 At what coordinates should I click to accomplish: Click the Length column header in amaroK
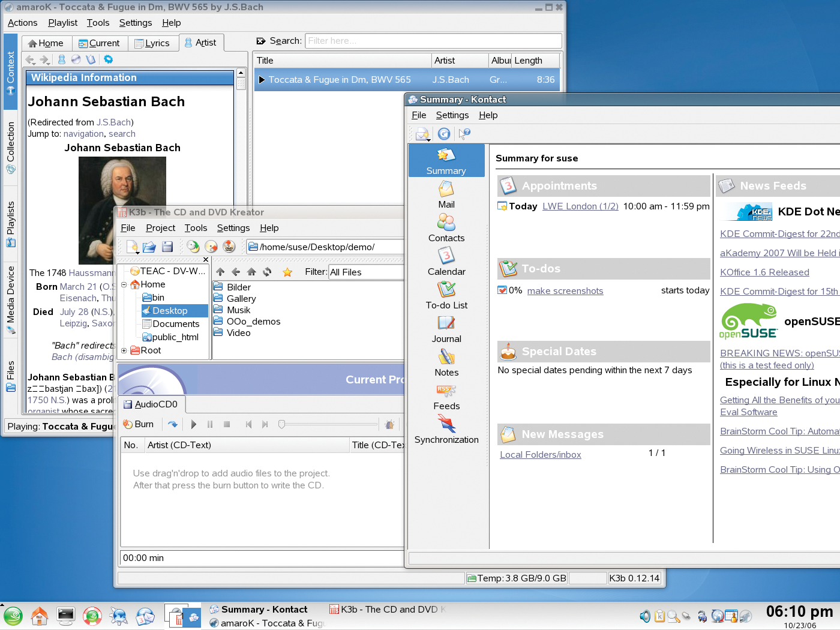pos(536,61)
